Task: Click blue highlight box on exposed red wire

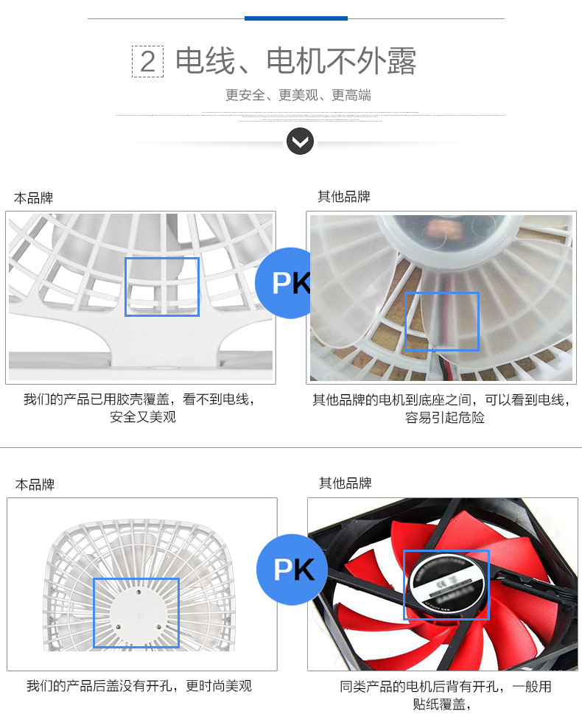Action: [441, 321]
